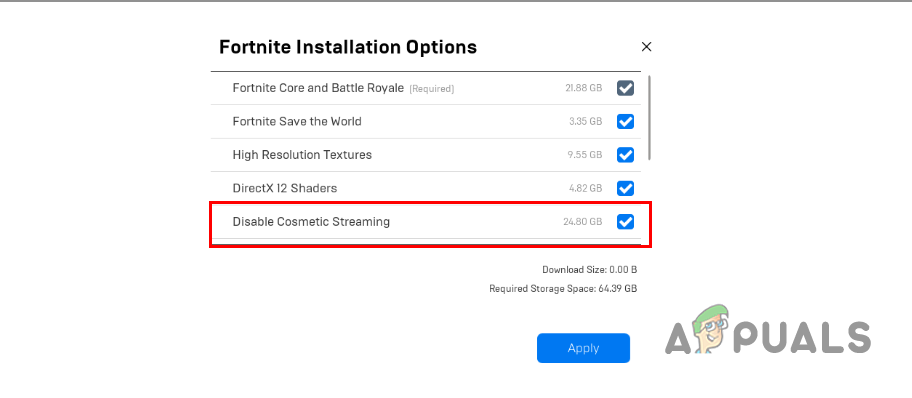
Task: Uncheck Disable Cosmetic Streaming checkbox
Action: point(625,222)
